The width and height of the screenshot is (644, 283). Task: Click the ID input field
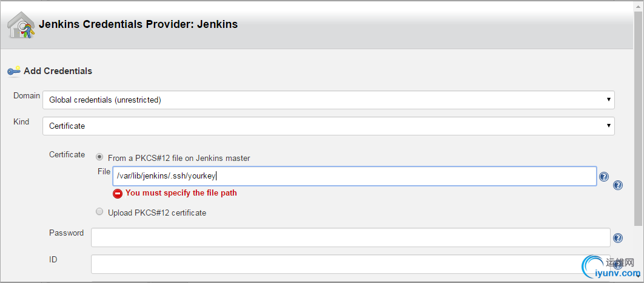point(351,264)
